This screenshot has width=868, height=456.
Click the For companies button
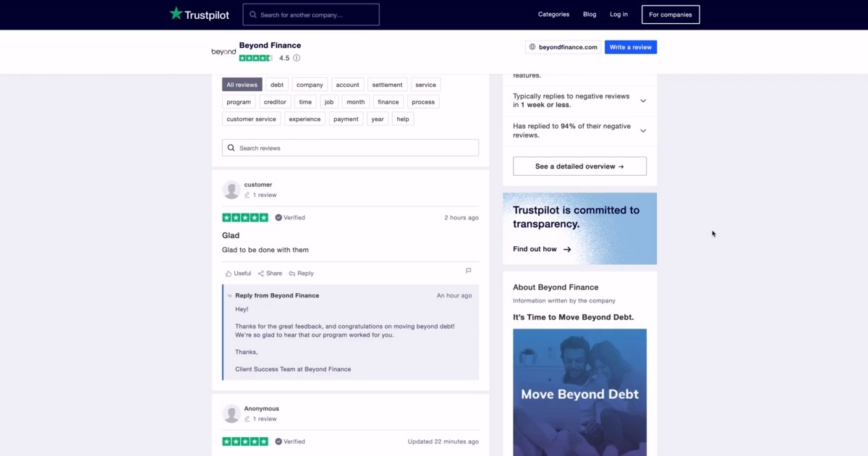[671, 14]
